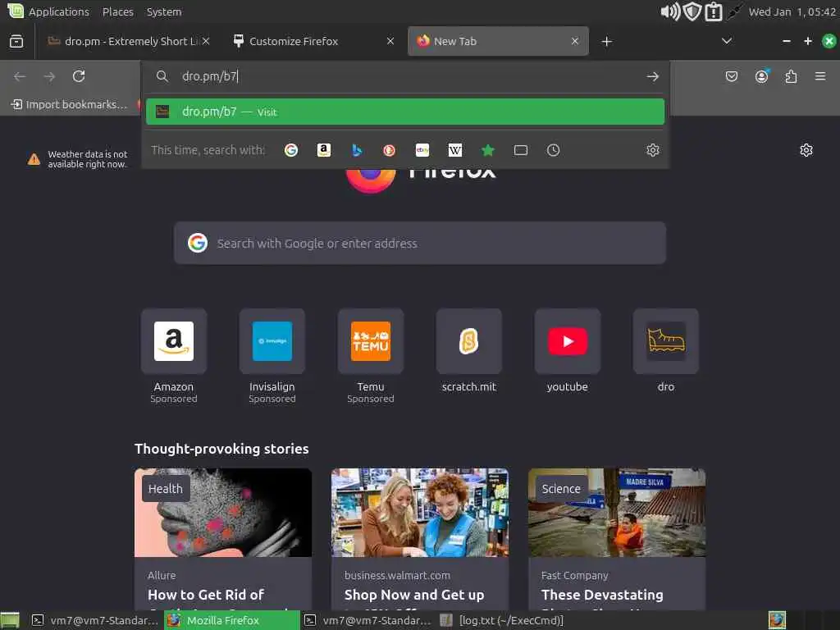Go forward one page
Screen dimensions: 840x630
coord(49,76)
